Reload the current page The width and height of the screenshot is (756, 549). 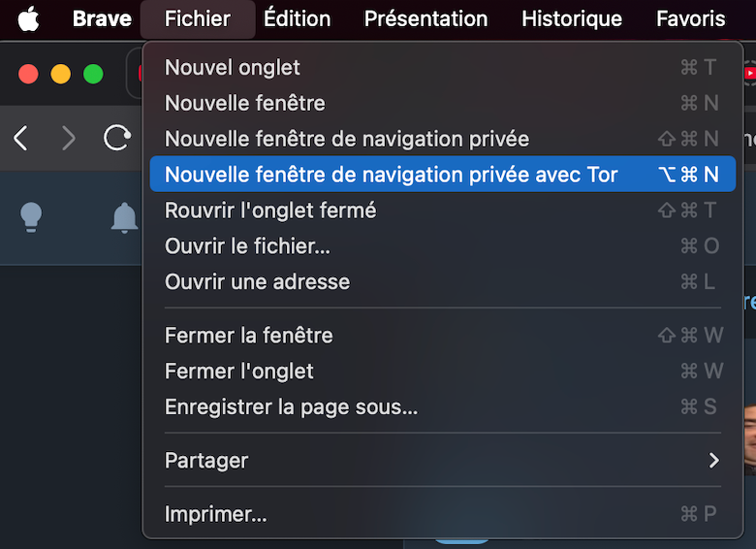pyautogui.click(x=117, y=138)
